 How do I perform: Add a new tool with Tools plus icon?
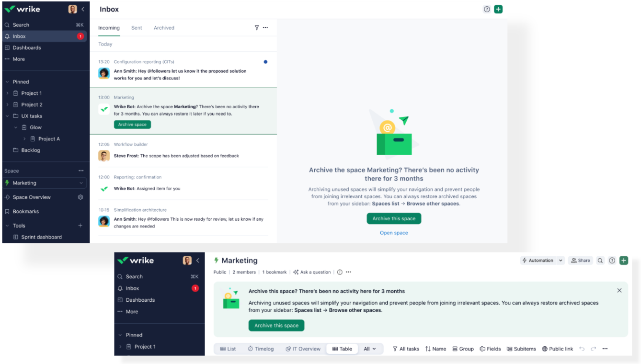pyautogui.click(x=80, y=226)
